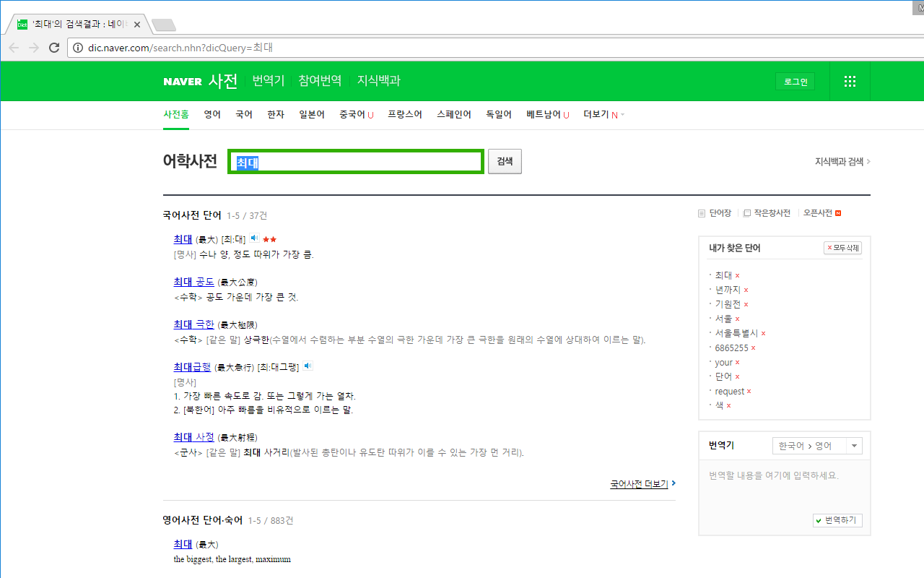Expand 국어사전 더보기 results
This screenshot has height=578, width=924.
tap(643, 484)
